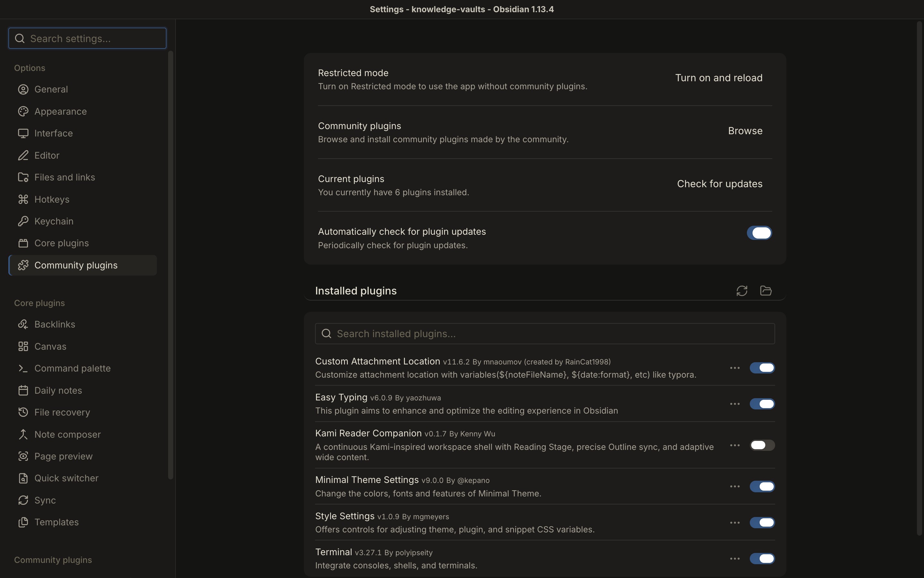Screen dimensions: 924x578
Task: Open more options for Kami Reader Companion
Action: click(x=735, y=445)
